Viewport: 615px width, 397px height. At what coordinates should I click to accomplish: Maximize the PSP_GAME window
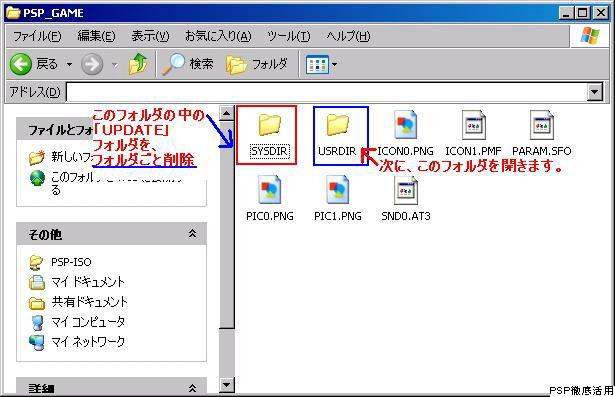pos(582,13)
